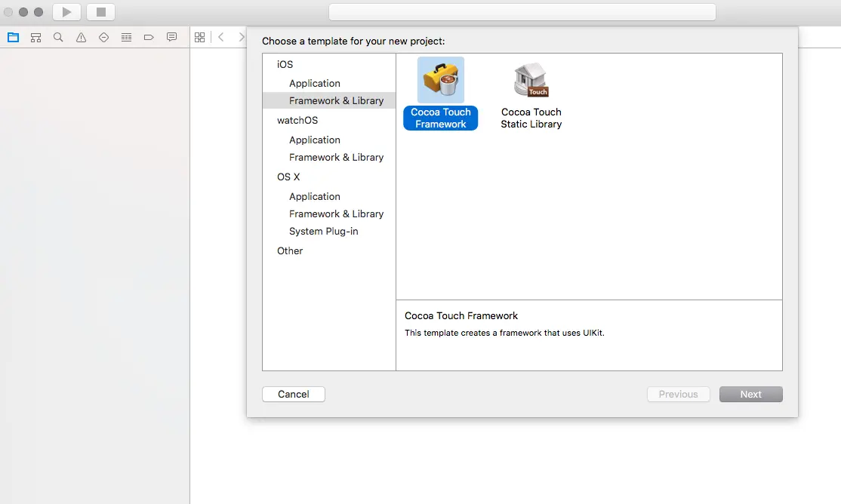
Task: Click the Next button
Action: [x=751, y=394]
